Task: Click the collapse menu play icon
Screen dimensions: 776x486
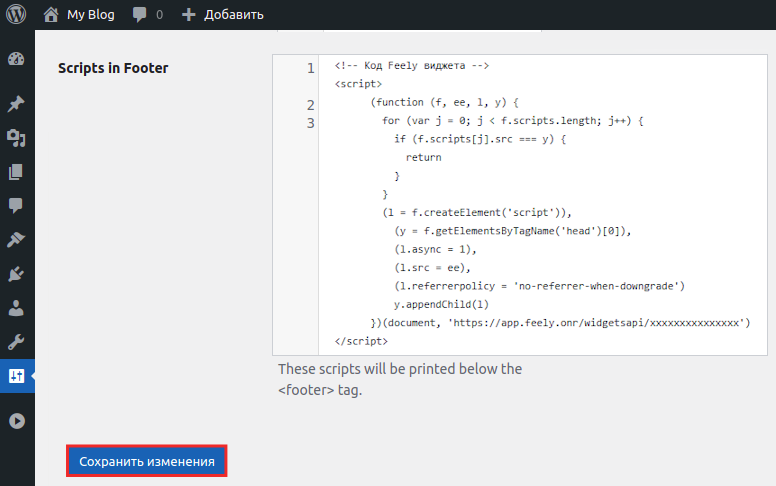Action: [x=17, y=421]
